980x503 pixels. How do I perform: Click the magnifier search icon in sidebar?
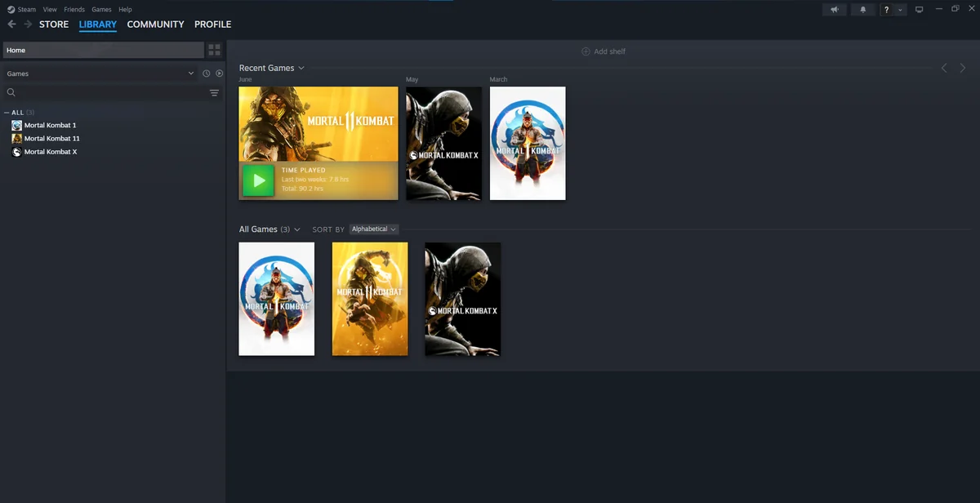[11, 93]
